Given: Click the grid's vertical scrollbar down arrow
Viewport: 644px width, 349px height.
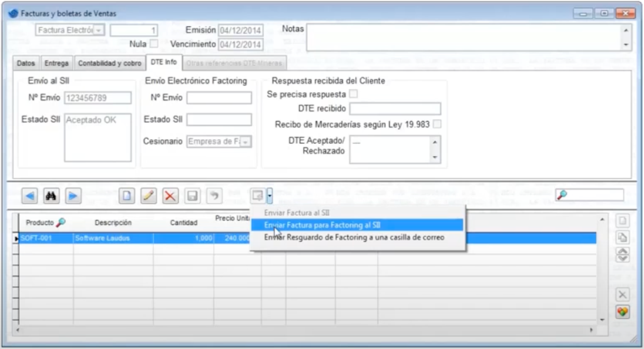Looking at the screenshot, I should pyautogui.click(x=602, y=320).
